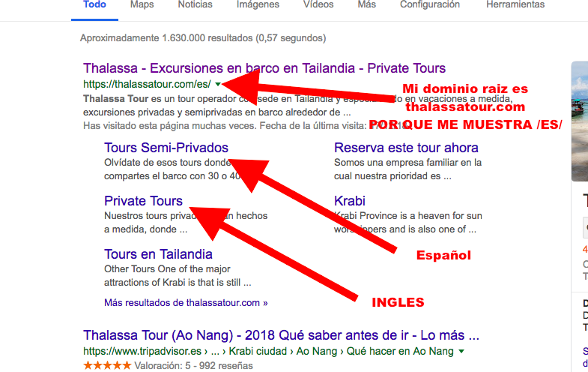Screen dimensions: 588x372
Task: Click the tripadvisor.es breadcrumb URL
Action: coord(268,351)
